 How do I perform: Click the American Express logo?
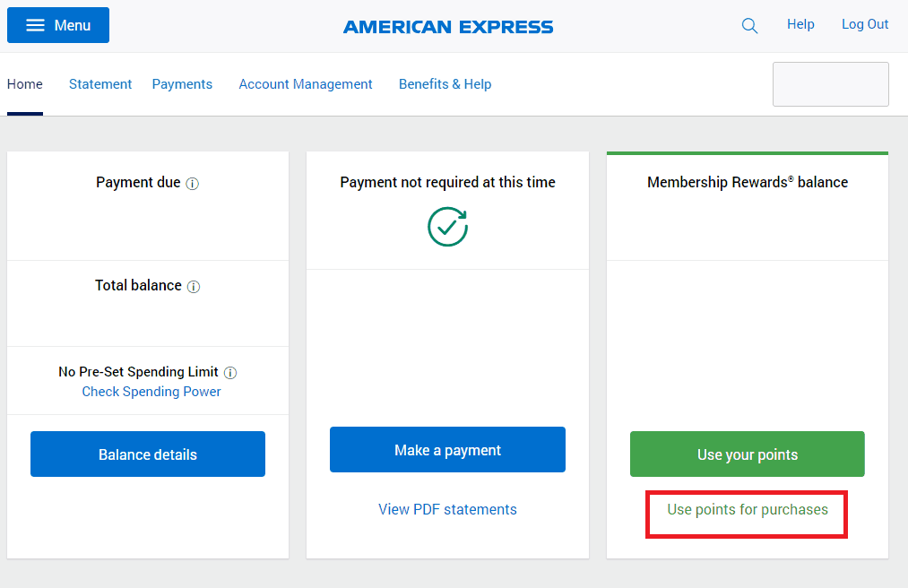click(447, 26)
